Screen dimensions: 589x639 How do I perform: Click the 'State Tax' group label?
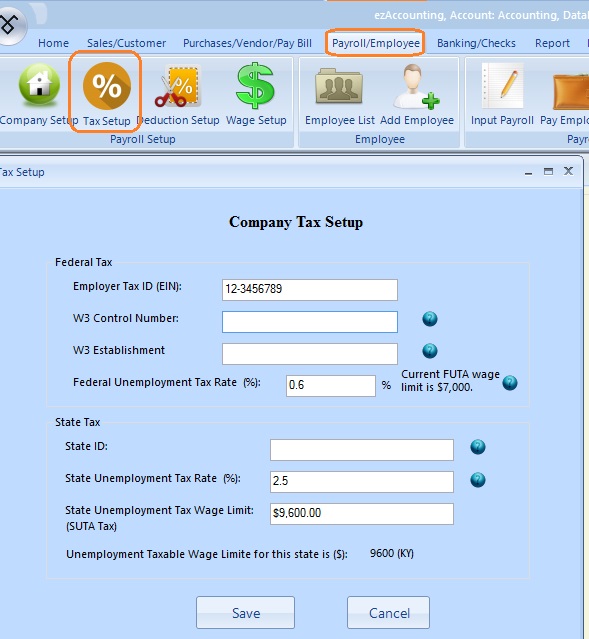(77, 422)
